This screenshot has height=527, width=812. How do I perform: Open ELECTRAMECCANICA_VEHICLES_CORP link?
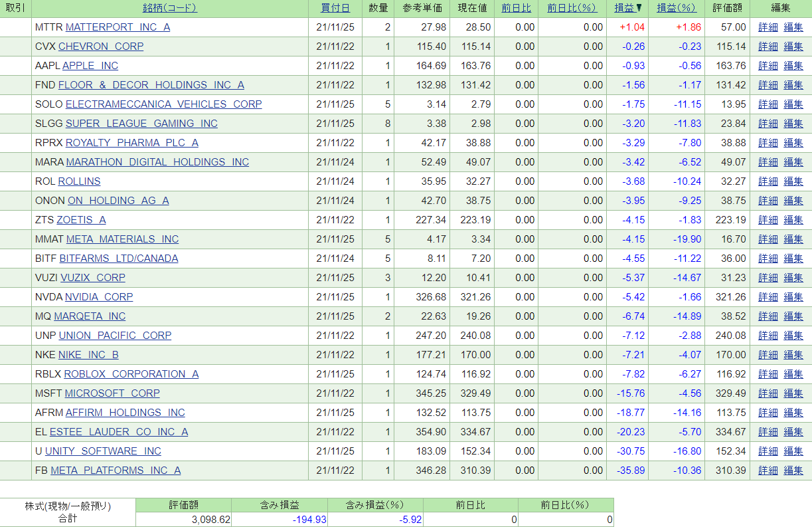coord(164,104)
